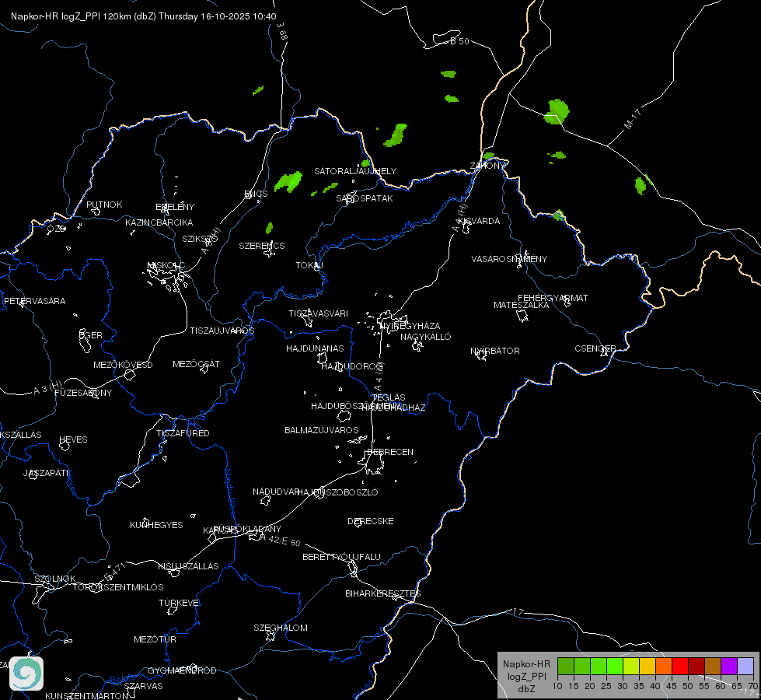Screen dimensions: 761x700
Task: Click the NÁDUDVAR label
Action: coord(276,492)
